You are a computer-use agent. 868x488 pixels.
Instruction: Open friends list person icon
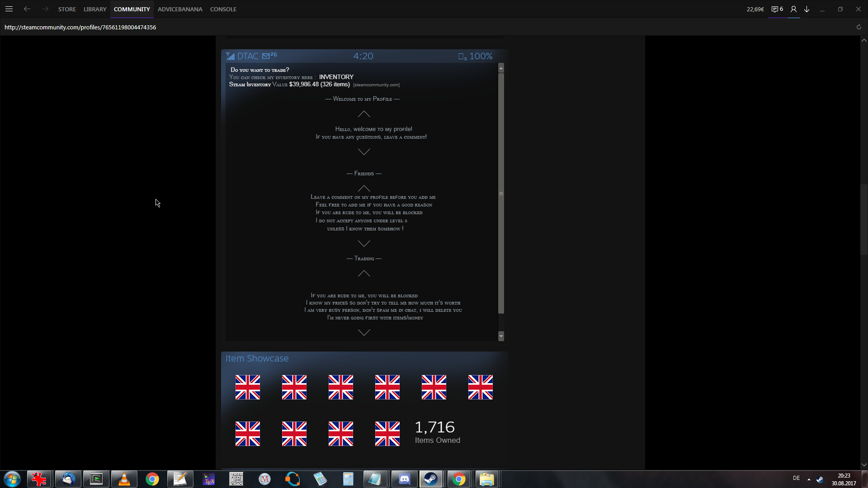point(793,9)
